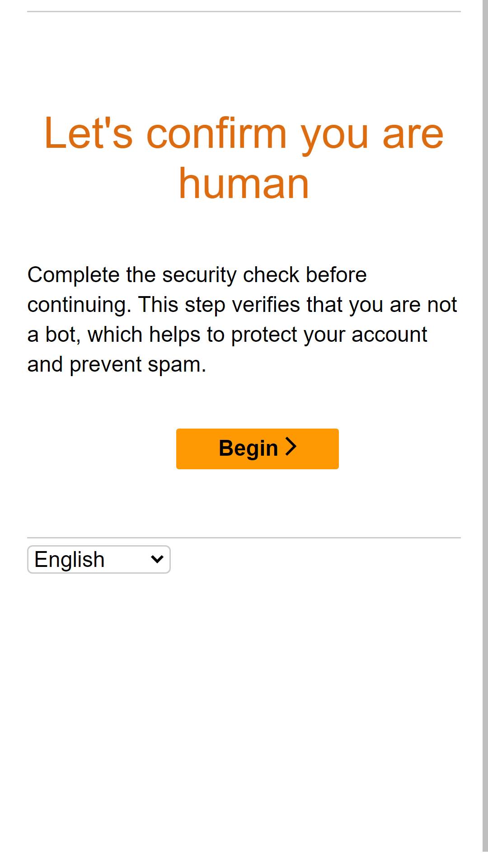
Task: Click the word "human" in the title
Action: tap(244, 183)
